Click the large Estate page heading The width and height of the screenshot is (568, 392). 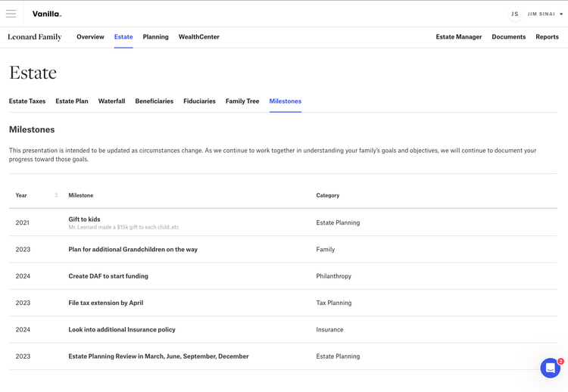[33, 73]
